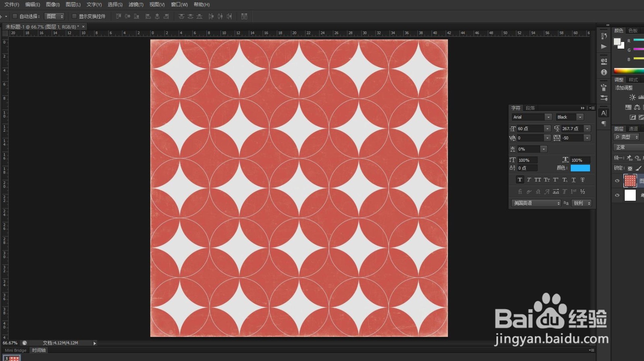Add a Brightness/Contrast adjustment
644x361 pixels.
click(632, 97)
